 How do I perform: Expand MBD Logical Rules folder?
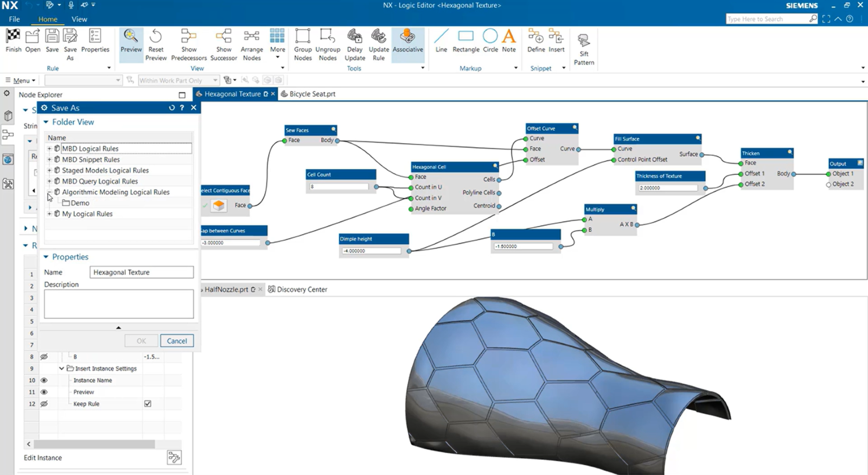coord(49,148)
